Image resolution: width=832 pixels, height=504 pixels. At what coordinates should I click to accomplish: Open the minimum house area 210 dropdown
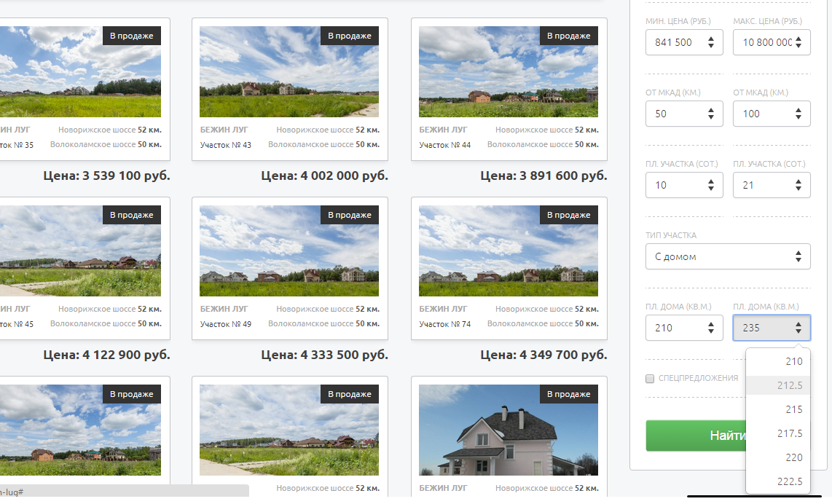coord(684,328)
